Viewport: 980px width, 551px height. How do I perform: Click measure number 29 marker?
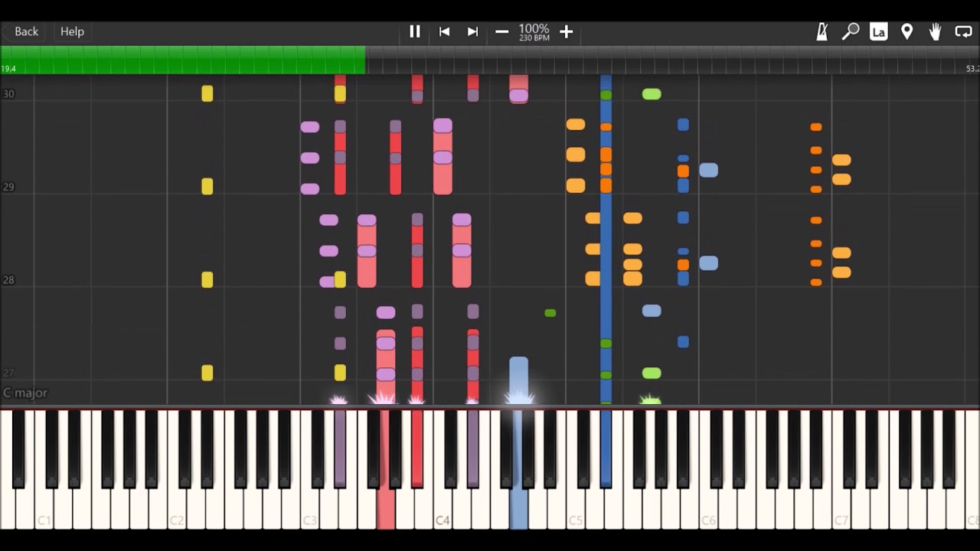(x=8, y=187)
